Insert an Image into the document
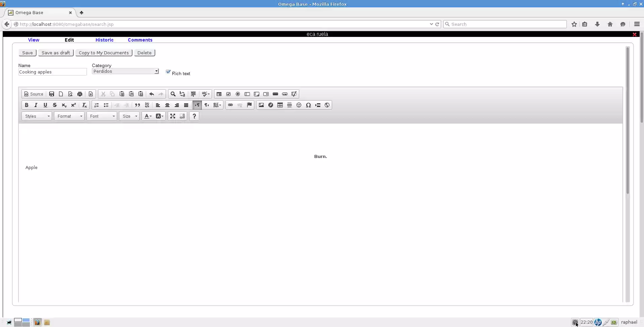644x327 pixels. point(261,105)
